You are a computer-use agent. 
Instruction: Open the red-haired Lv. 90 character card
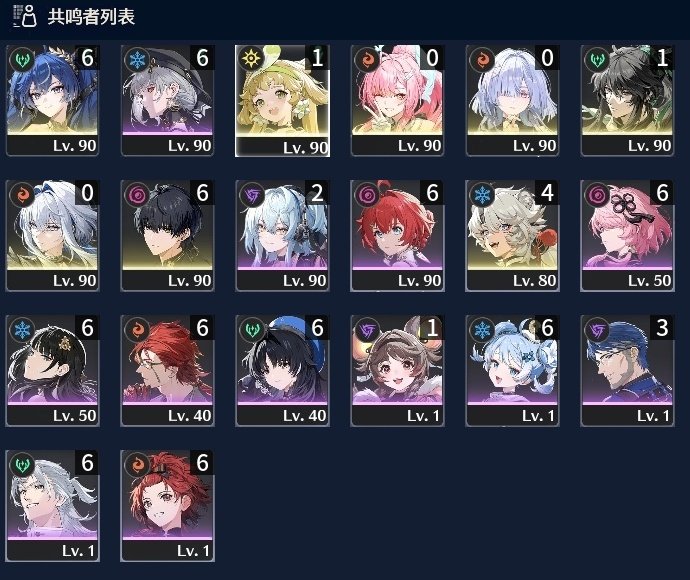[x=397, y=235]
